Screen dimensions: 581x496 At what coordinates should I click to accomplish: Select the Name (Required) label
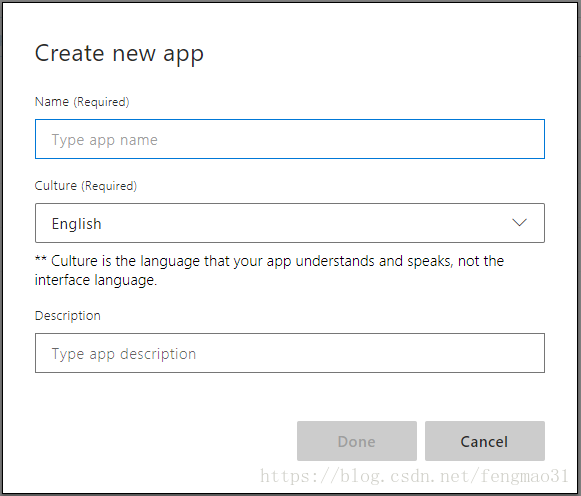(x=82, y=101)
